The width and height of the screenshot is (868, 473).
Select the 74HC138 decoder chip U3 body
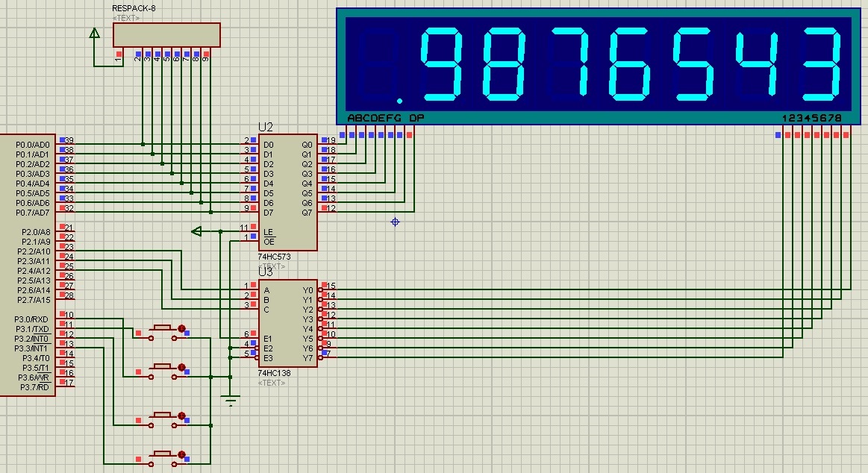click(x=288, y=323)
